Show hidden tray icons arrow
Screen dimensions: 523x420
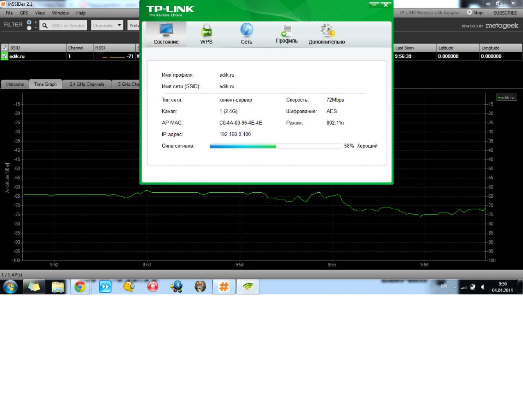pos(454,287)
